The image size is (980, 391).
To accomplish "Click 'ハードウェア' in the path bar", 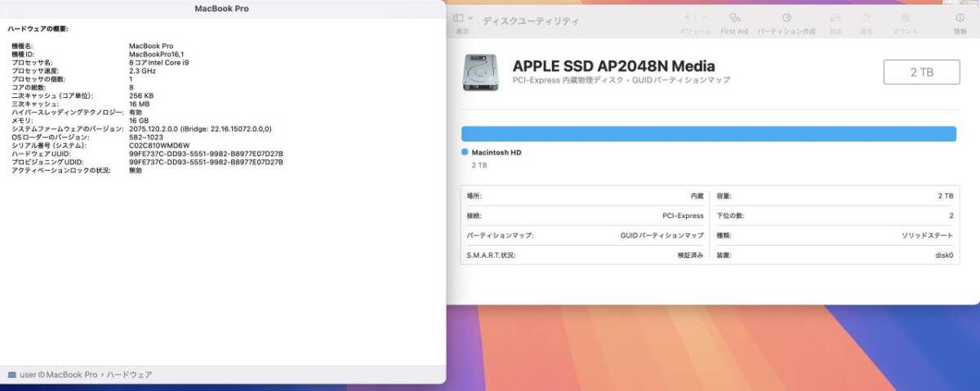I will point(129,374).
